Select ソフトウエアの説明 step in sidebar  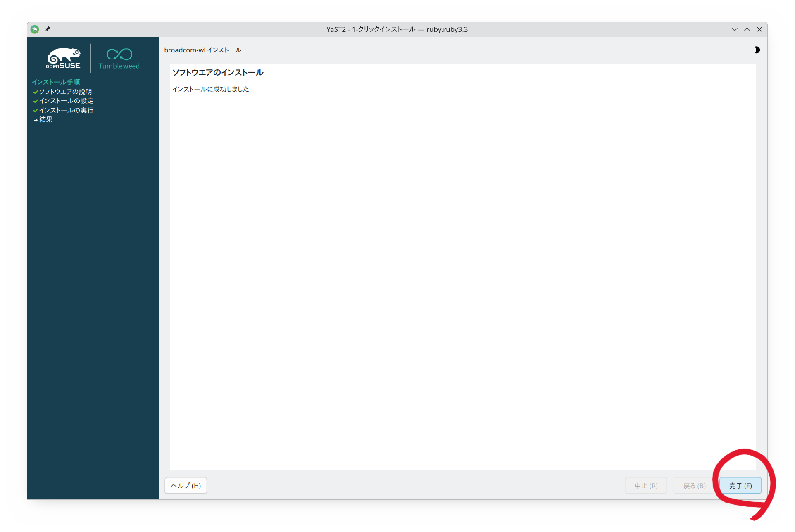[65, 92]
